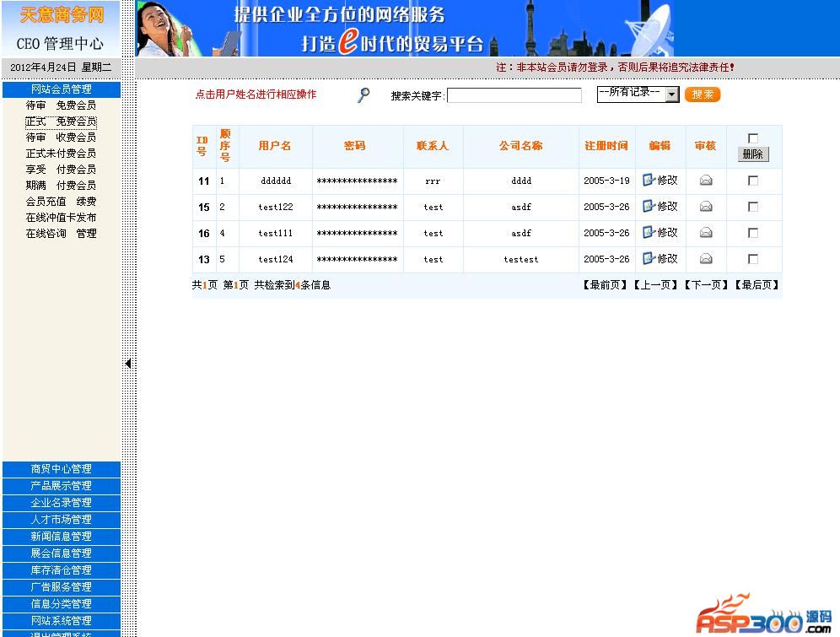Expand the 人才市场管理 section
Image resolution: width=840 pixels, height=637 pixels.
(61, 520)
